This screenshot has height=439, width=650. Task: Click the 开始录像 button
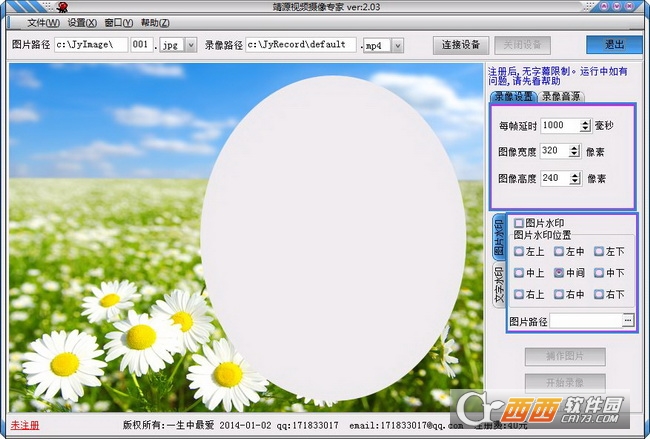point(565,383)
